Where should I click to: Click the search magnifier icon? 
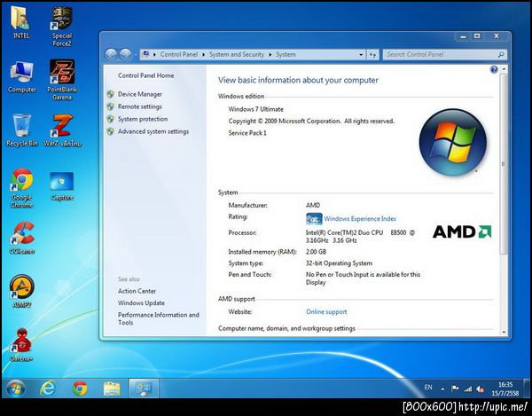501,54
